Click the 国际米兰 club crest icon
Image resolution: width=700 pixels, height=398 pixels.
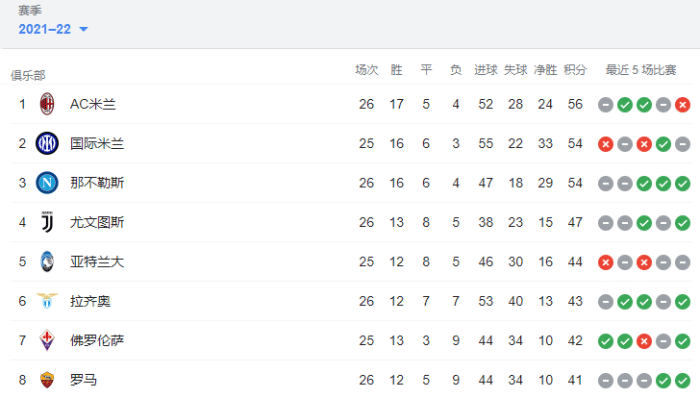click(47, 144)
